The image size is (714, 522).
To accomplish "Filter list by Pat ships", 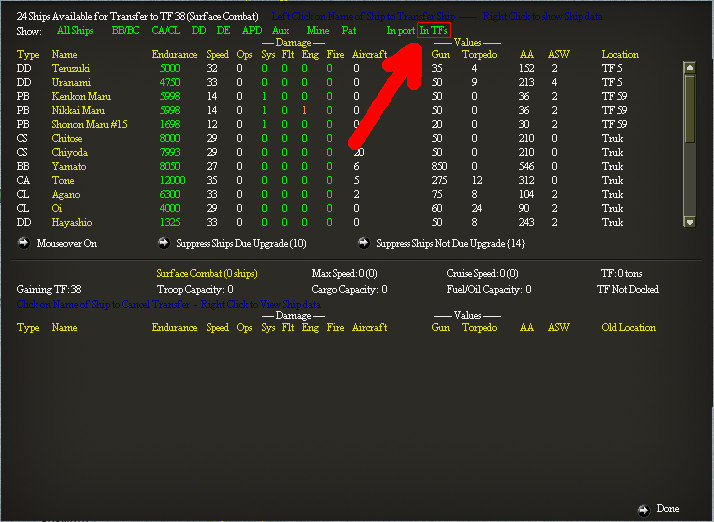I will (349, 31).
